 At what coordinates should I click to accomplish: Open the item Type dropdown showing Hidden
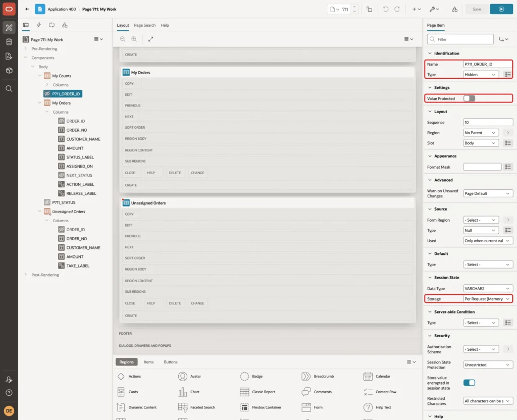tap(481, 75)
